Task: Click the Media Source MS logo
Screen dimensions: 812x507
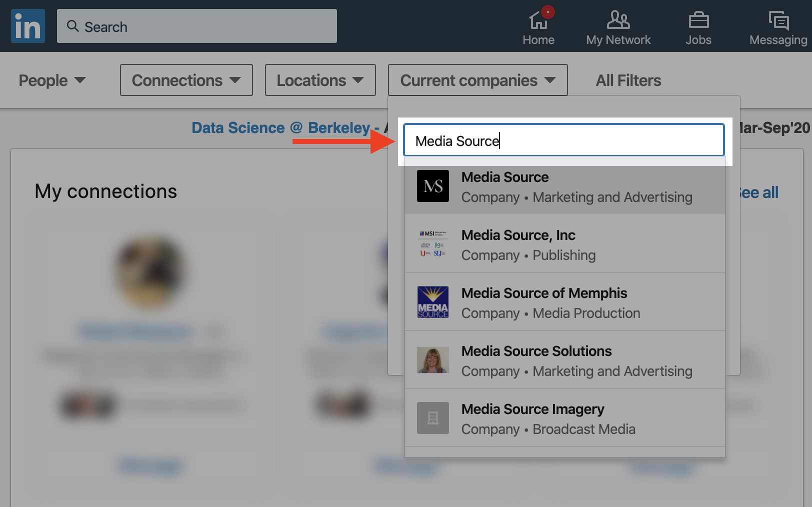Action: pos(433,186)
